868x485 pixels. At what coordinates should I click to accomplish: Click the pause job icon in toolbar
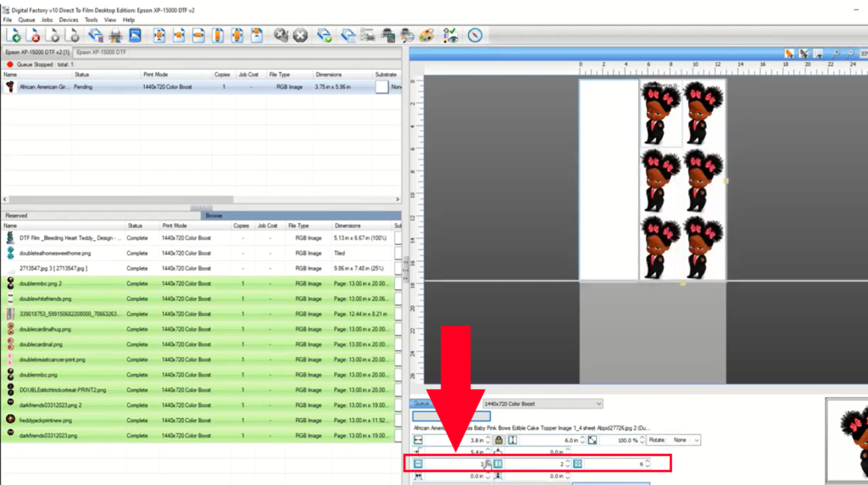point(73,36)
